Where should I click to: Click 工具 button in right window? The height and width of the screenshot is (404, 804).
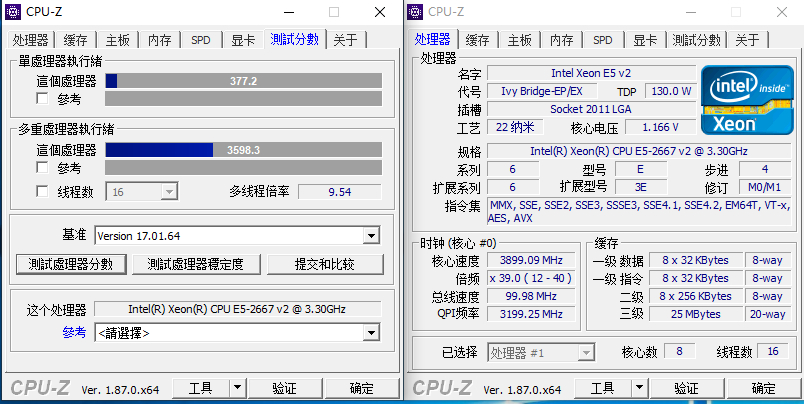point(602,388)
